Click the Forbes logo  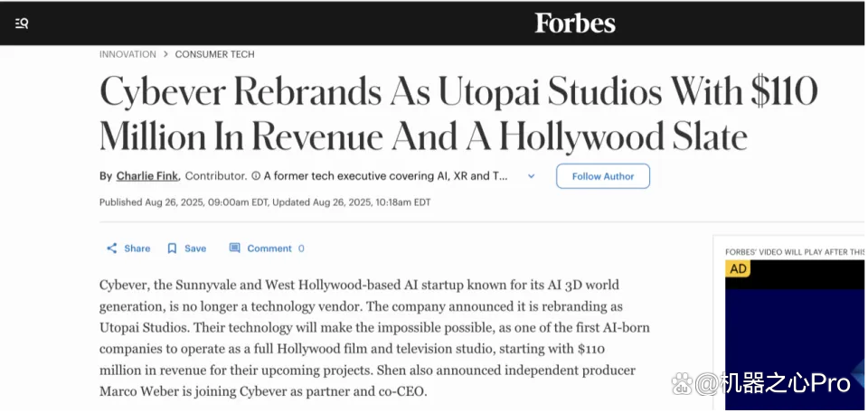click(x=575, y=23)
